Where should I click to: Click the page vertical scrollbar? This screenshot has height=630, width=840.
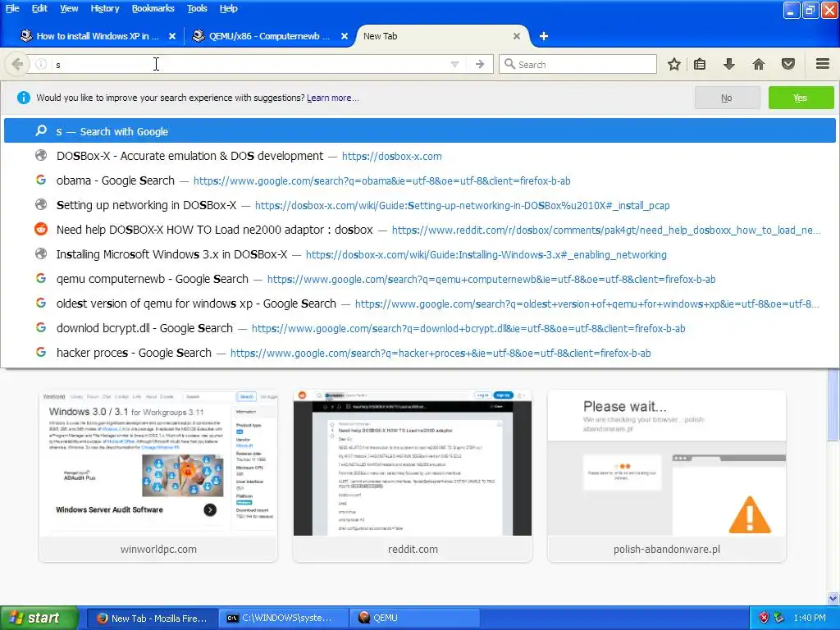(833, 404)
